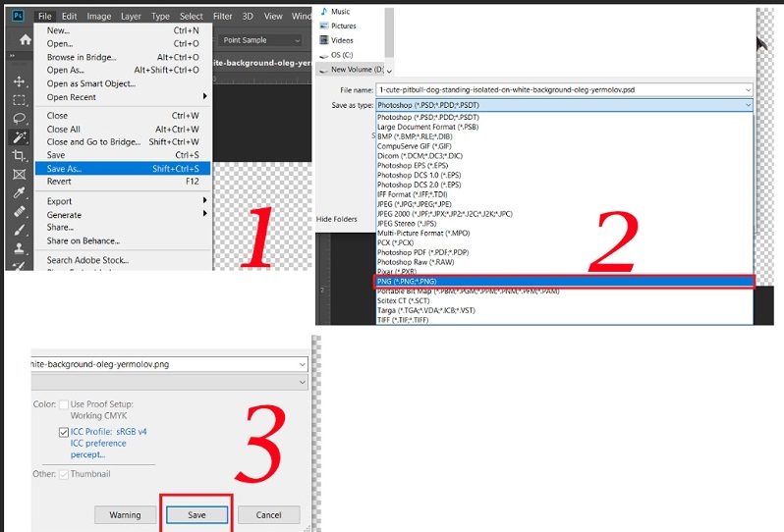784x532 pixels.
Task: Click the Save button in the dialog
Action: 197,515
